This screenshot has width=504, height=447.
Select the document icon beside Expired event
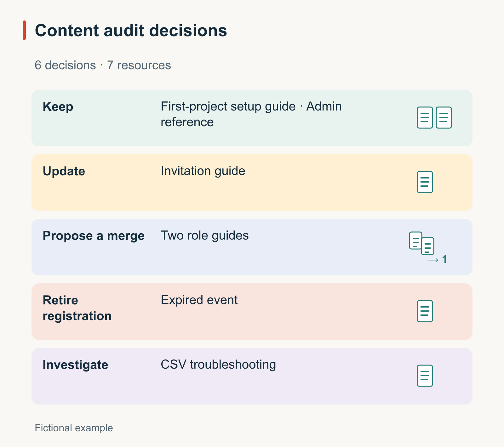click(425, 311)
